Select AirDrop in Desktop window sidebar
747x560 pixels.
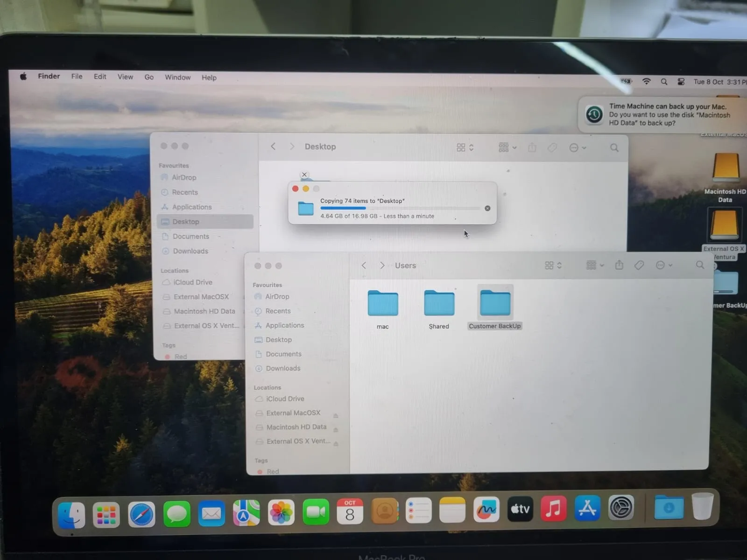click(183, 177)
